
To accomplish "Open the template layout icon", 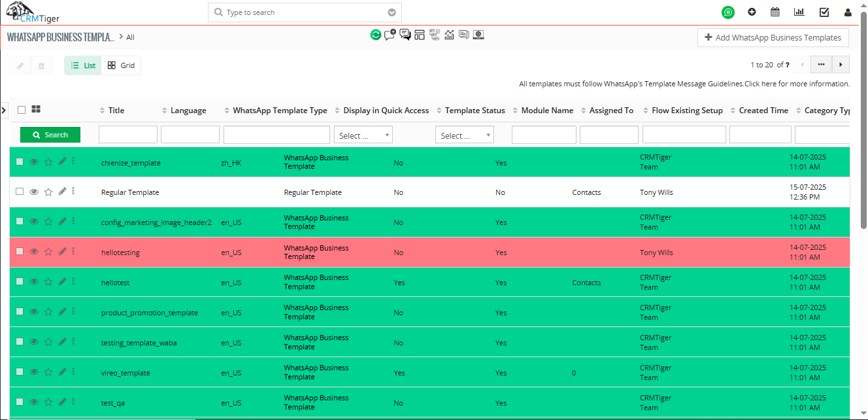I will (x=420, y=35).
